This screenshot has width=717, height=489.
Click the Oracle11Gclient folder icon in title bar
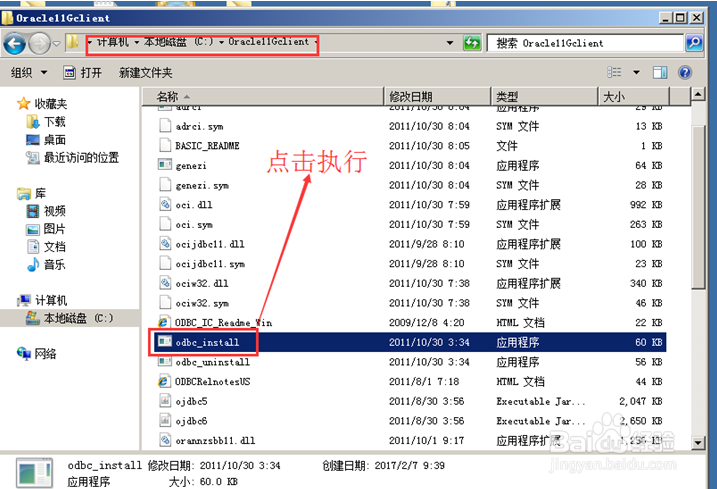click(x=7, y=18)
